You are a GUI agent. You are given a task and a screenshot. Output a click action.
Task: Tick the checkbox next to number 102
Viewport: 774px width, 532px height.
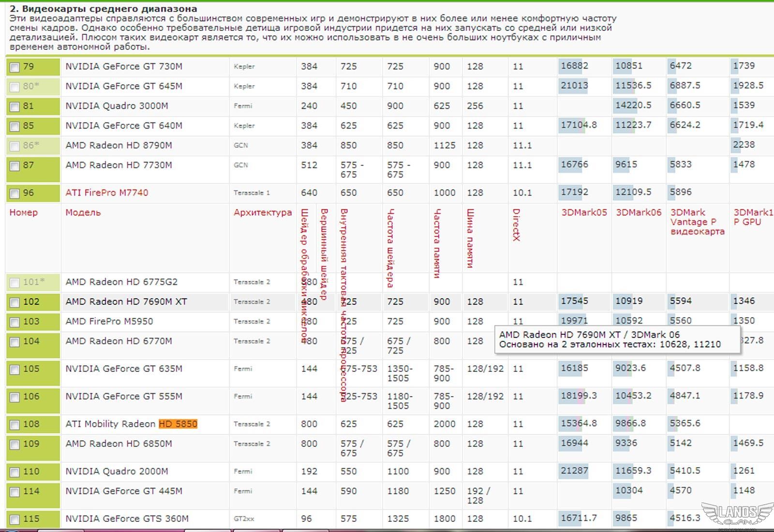(15, 303)
